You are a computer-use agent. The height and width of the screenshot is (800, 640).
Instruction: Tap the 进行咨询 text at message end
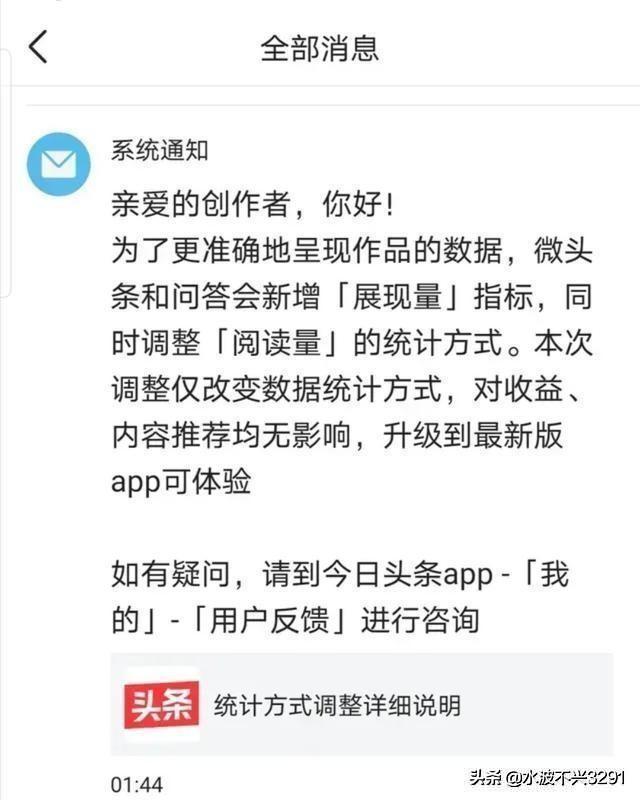click(x=421, y=621)
